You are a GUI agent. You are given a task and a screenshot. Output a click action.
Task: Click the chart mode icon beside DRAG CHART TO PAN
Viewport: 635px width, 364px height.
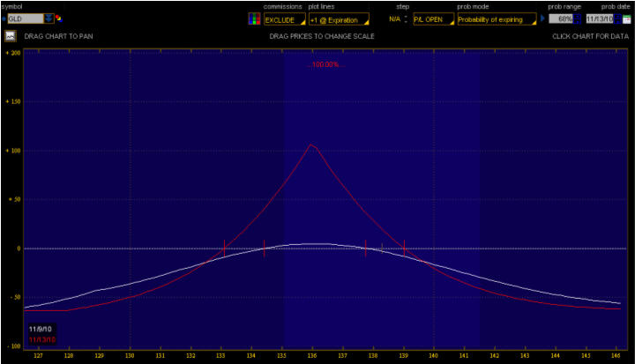(x=10, y=36)
